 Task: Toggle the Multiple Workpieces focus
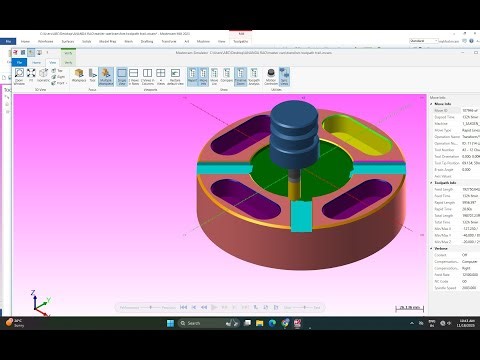106,77
